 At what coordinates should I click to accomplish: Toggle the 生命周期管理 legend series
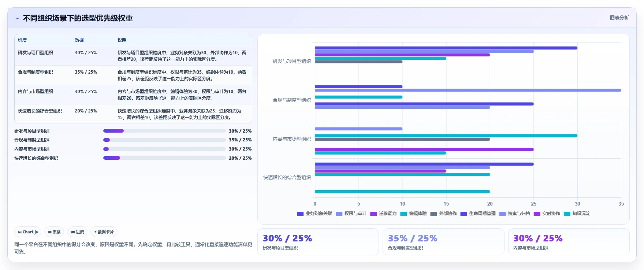tap(478, 214)
